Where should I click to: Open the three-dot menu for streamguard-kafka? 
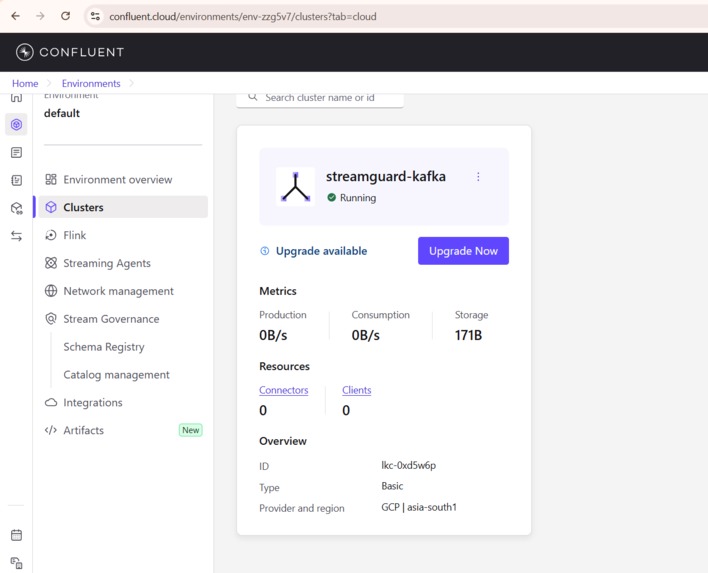tap(478, 177)
